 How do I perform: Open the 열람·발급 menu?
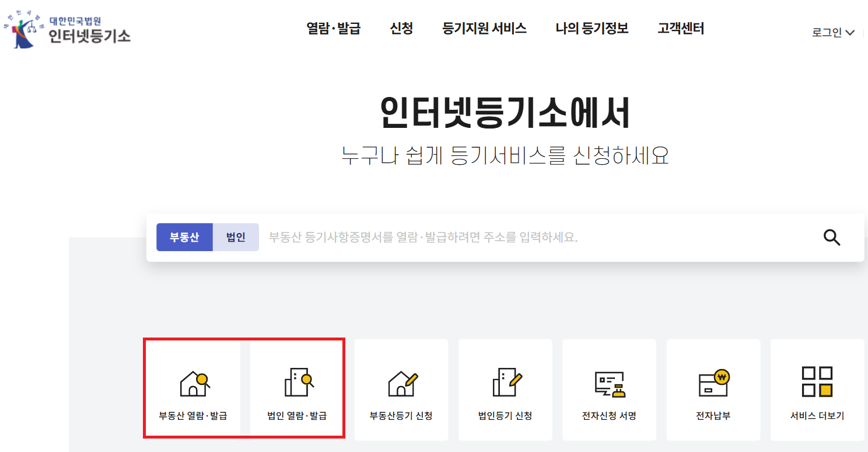[334, 29]
